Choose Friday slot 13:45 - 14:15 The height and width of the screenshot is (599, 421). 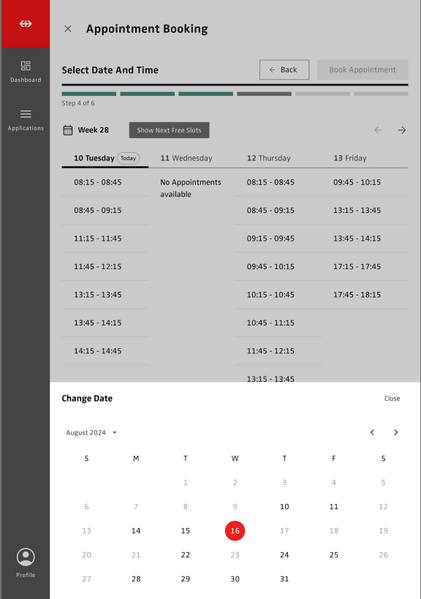coord(364,238)
